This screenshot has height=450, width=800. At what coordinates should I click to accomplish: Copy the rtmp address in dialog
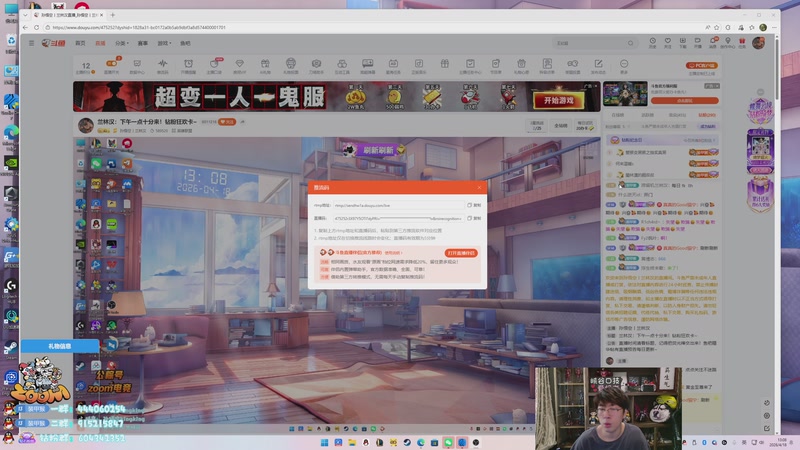474,205
